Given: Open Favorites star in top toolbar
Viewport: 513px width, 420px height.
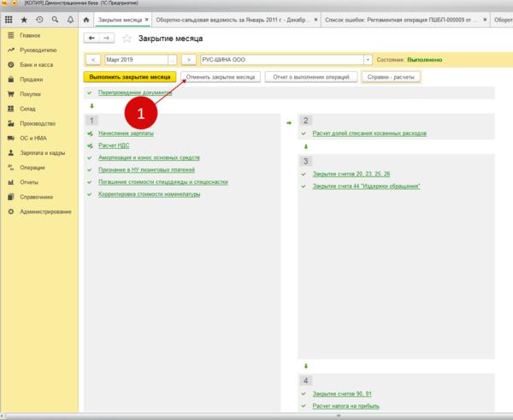Looking at the screenshot, I should coord(24,20).
